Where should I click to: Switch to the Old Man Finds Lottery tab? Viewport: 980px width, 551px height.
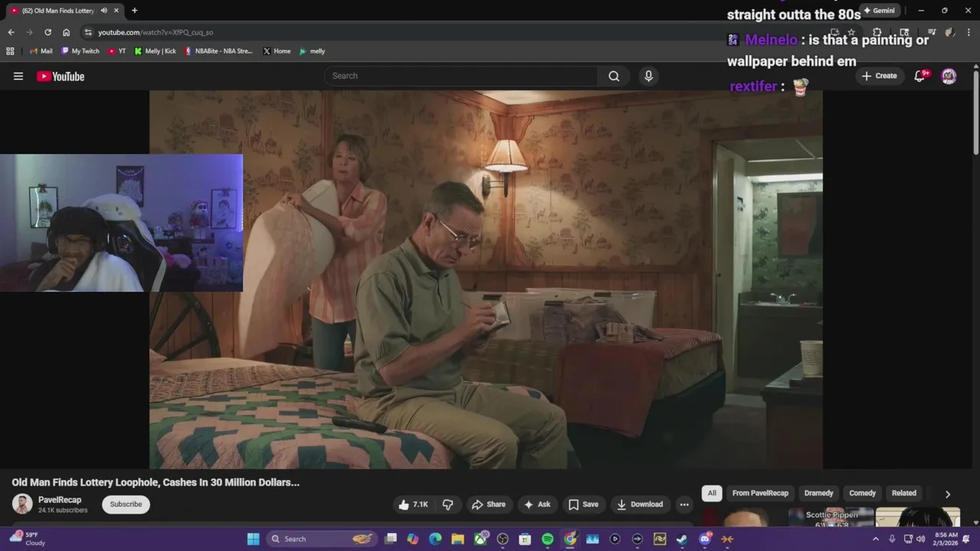58,11
